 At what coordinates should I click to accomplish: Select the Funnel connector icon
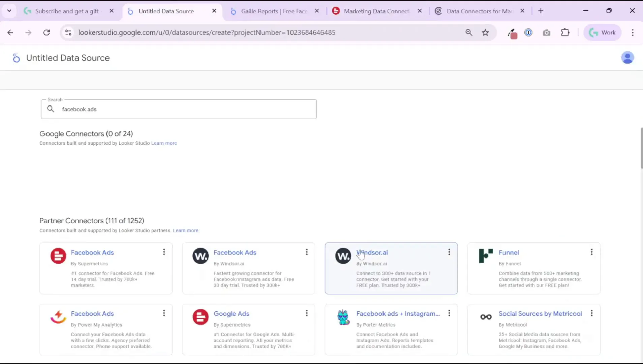coord(485,256)
